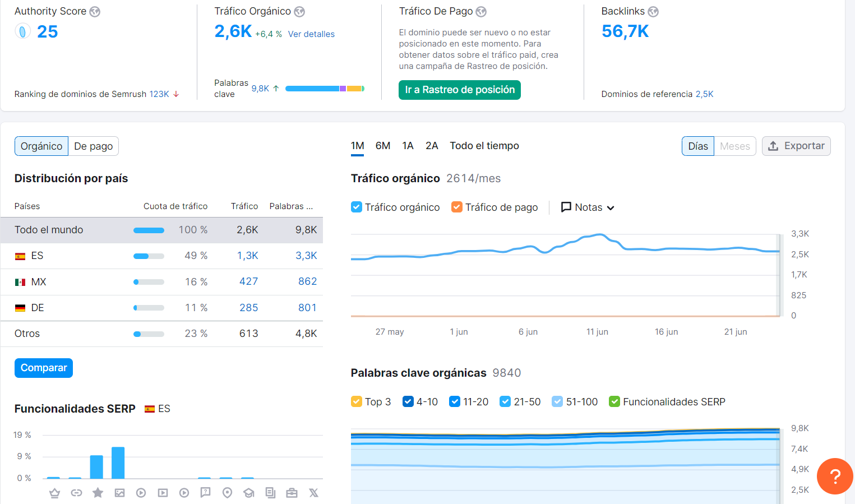This screenshot has width=855, height=504.
Task: Open the orange help question mark
Action: pyautogui.click(x=835, y=477)
